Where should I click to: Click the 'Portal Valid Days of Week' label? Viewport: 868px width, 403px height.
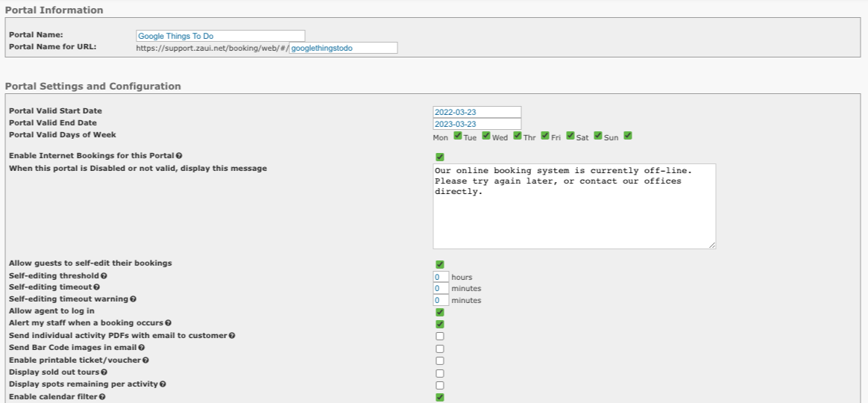63,134
